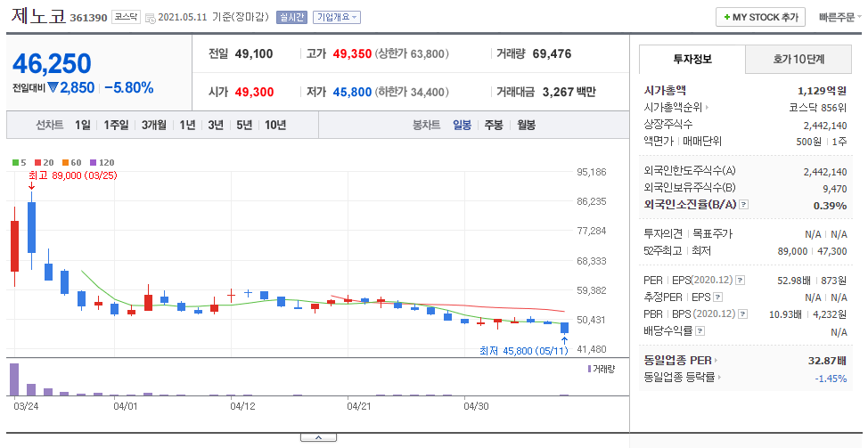868x448 pixels.
Task: Click the help icon next to PER EPS(2020.12)
Action: 741,281
